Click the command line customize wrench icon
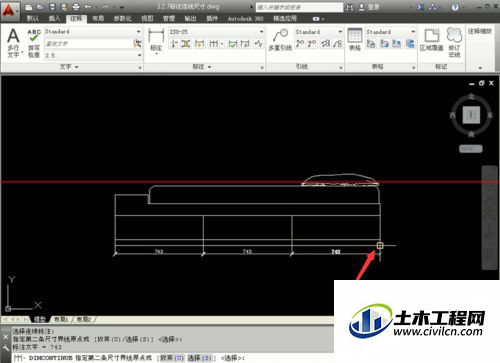This screenshot has height=363, width=500. [5, 349]
